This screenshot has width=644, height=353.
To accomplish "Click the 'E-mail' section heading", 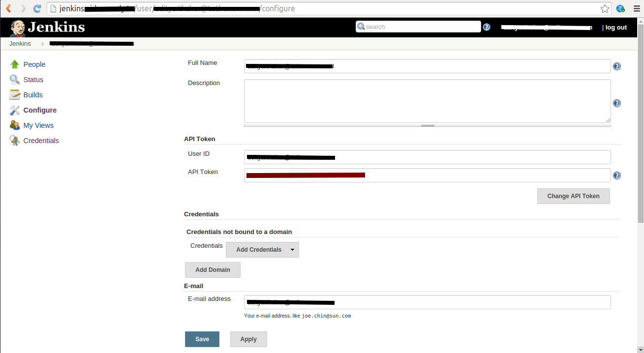I will pyautogui.click(x=193, y=286).
